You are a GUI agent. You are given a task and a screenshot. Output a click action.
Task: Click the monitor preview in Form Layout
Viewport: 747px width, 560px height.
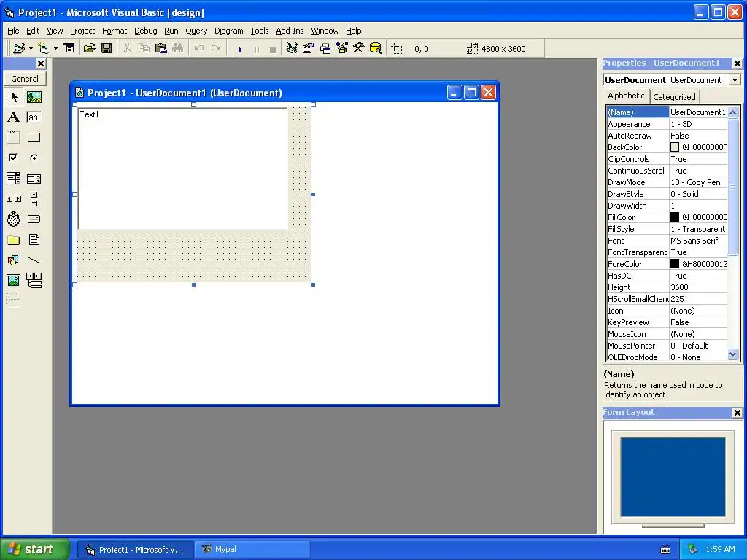tap(673, 478)
